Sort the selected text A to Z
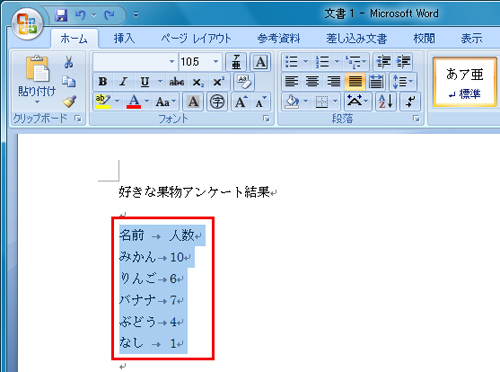 386,101
